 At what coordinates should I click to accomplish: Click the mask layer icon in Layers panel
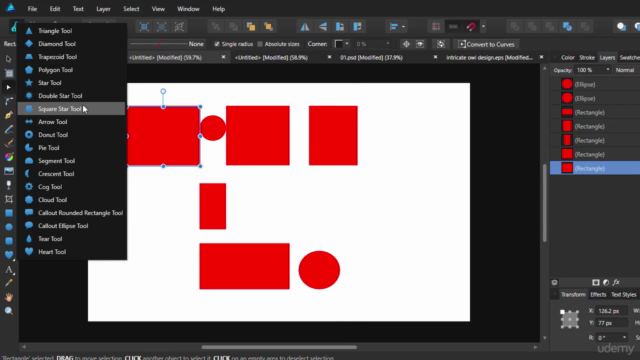(596, 282)
